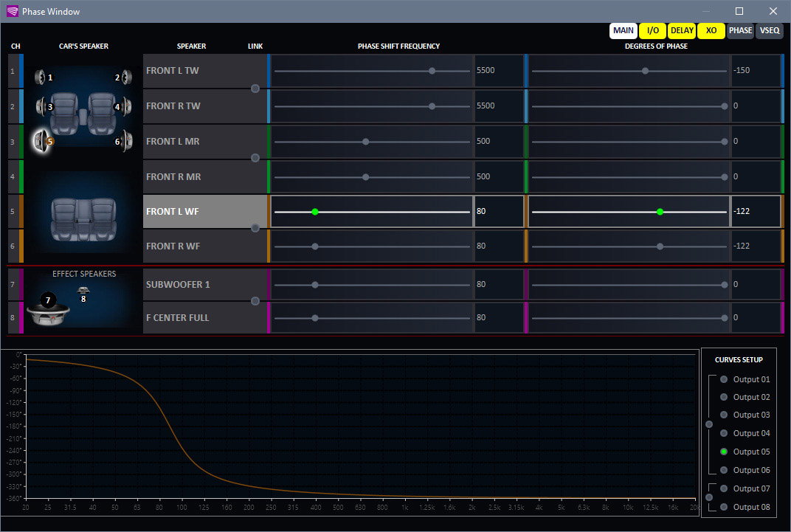This screenshot has height=532, width=791.
Task: Click SUBWOOFER 1 degrees value 0
Action: tap(736, 284)
